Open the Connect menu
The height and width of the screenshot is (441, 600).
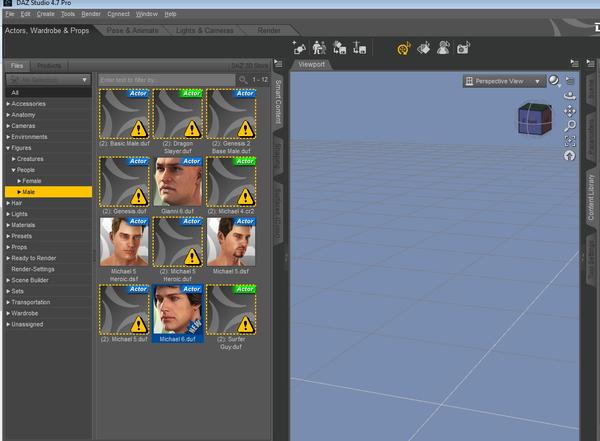click(x=118, y=14)
